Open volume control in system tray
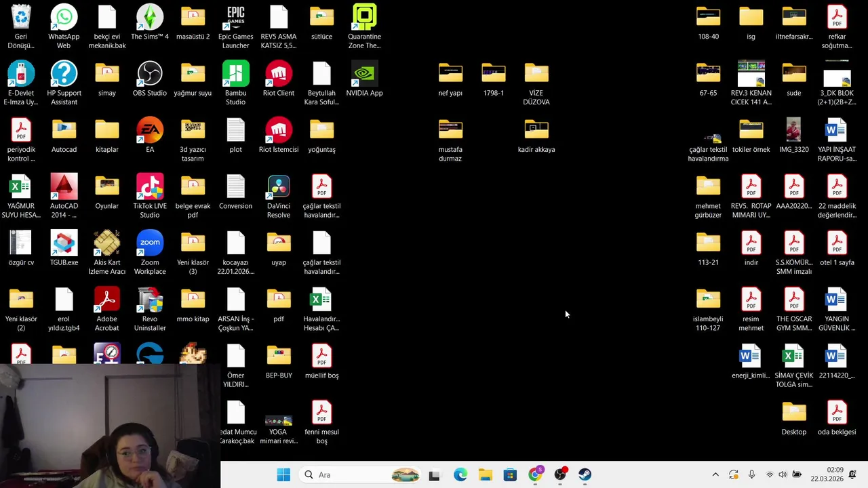 pos(783,474)
